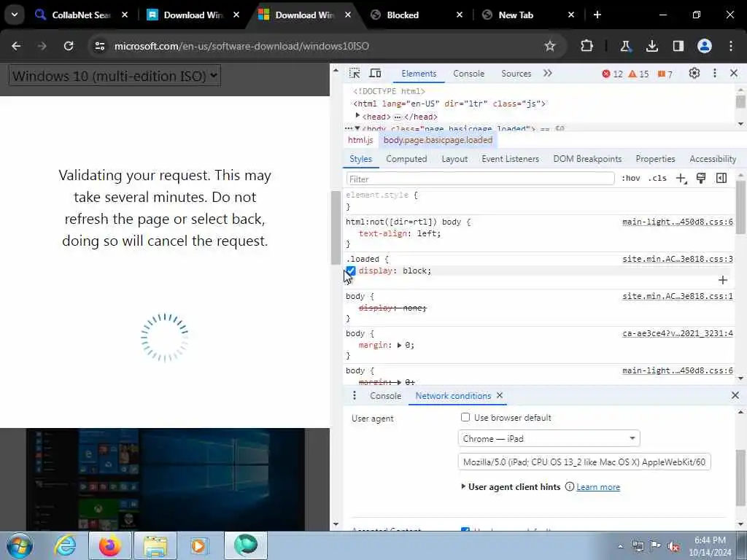Open the Computed styles tab

[406, 159]
